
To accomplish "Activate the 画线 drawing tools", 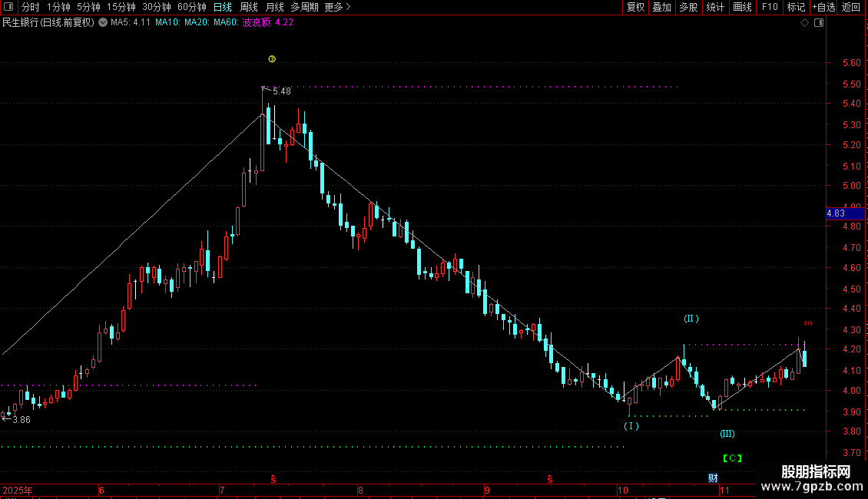I will point(742,7).
